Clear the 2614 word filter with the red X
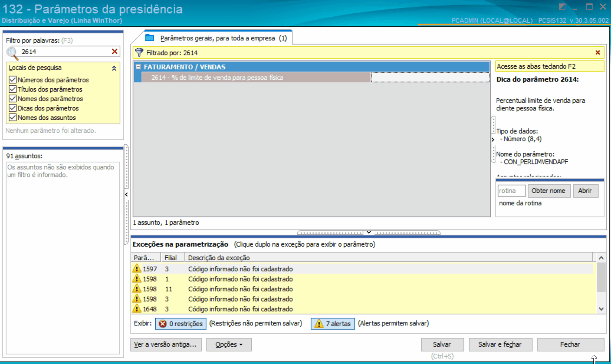The width and height of the screenshot is (611, 364). click(x=114, y=51)
